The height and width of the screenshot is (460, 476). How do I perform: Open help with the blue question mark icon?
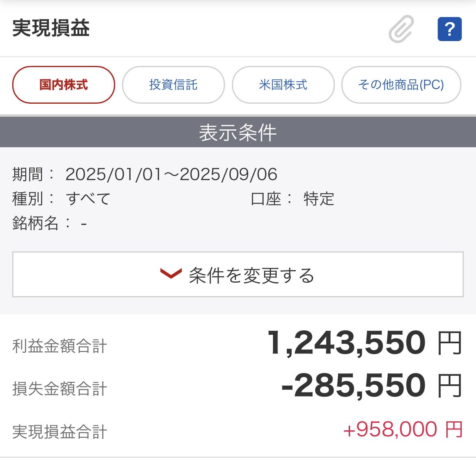click(x=450, y=29)
